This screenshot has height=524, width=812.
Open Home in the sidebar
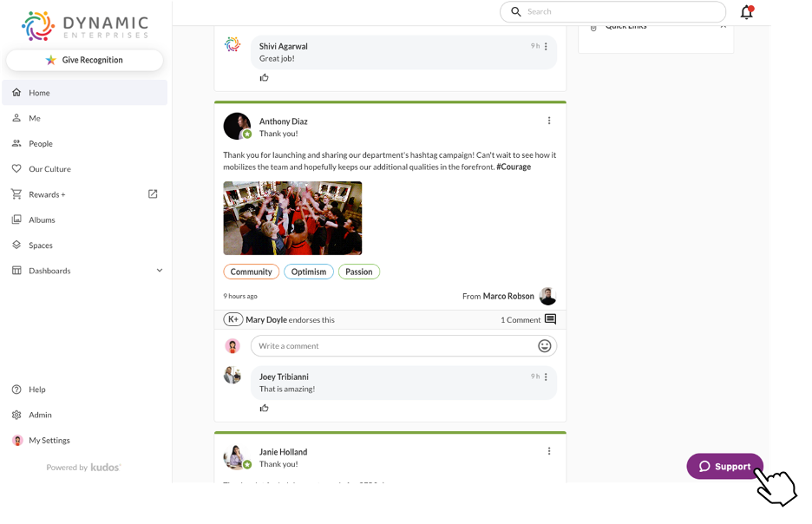(84, 93)
